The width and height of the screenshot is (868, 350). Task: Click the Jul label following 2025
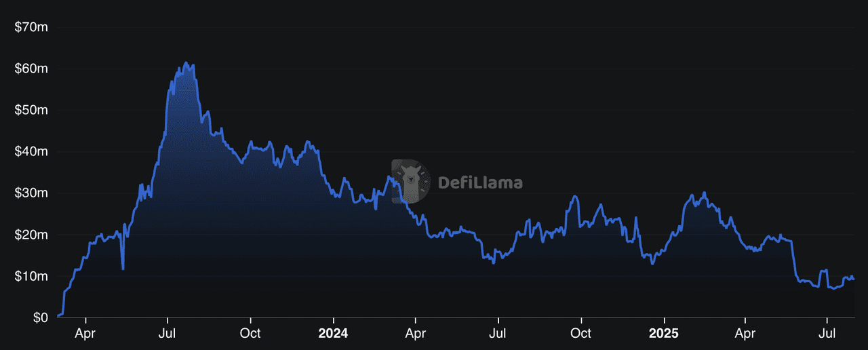tap(827, 334)
